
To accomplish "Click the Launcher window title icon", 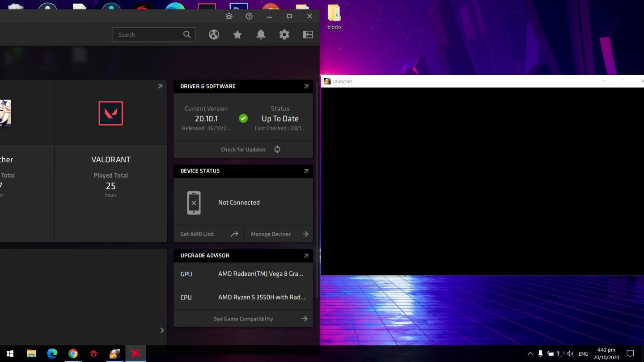I will point(327,81).
